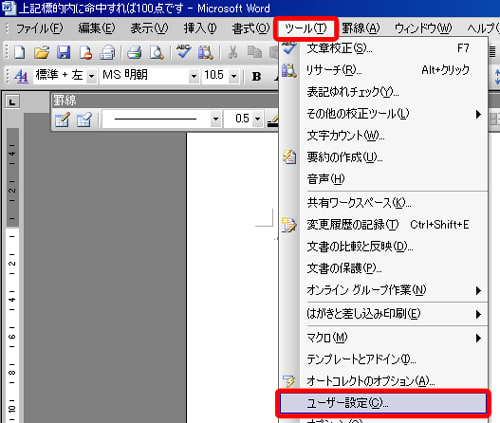Choose 共有ワークスペース menu item
The image size is (500, 423).
coord(383,203)
